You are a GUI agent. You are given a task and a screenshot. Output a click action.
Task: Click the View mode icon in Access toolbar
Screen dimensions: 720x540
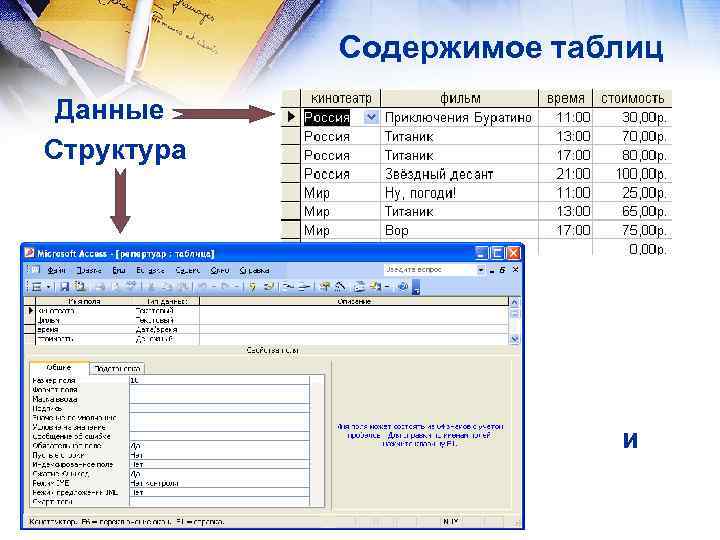[x=37, y=287]
